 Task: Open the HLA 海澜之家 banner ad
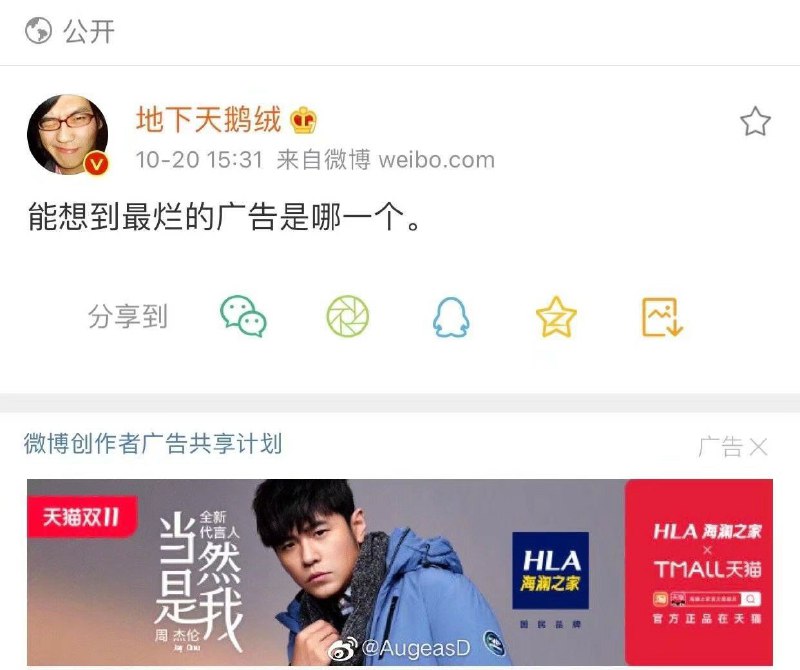pos(400,572)
